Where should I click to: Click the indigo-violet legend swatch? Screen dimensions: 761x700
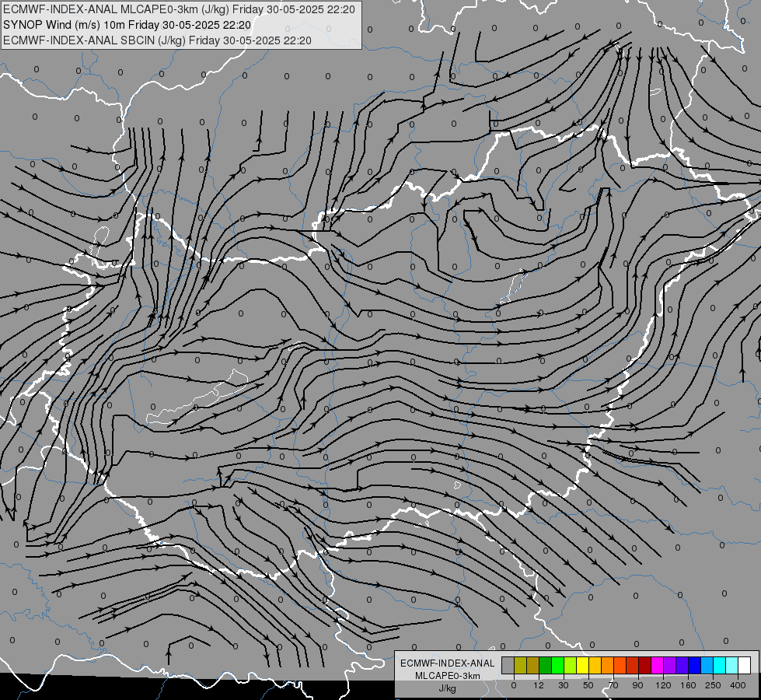tap(682, 665)
